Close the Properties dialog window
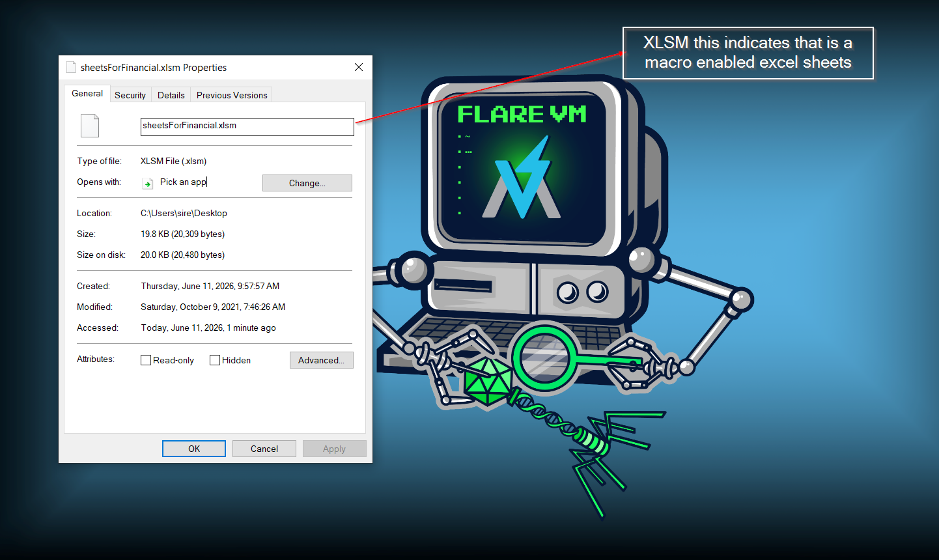939x560 pixels. [359, 67]
